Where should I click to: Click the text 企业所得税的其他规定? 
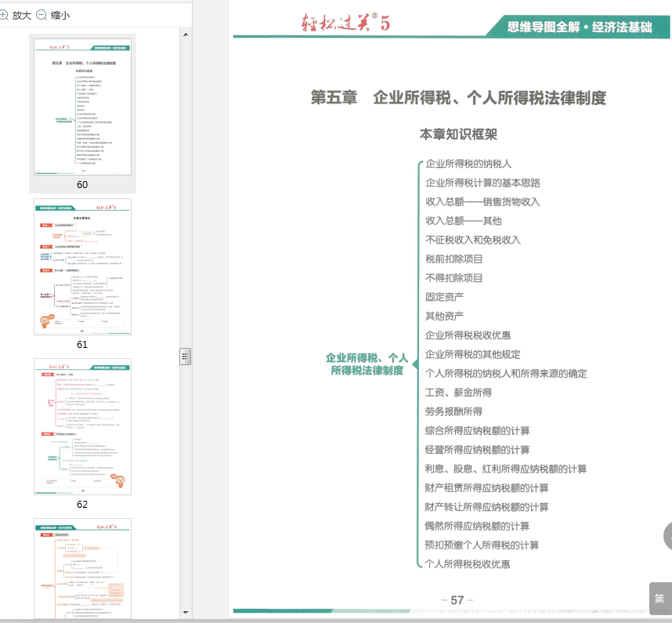click(x=473, y=354)
